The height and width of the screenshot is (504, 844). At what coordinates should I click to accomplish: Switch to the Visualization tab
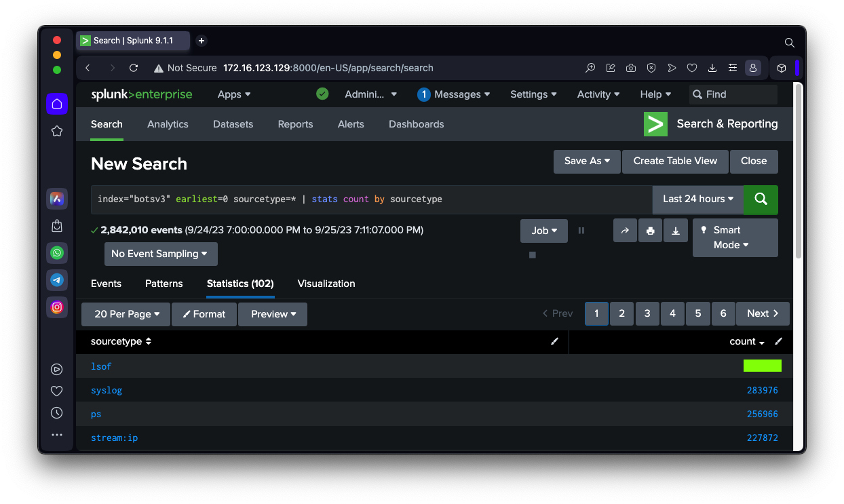326,284
